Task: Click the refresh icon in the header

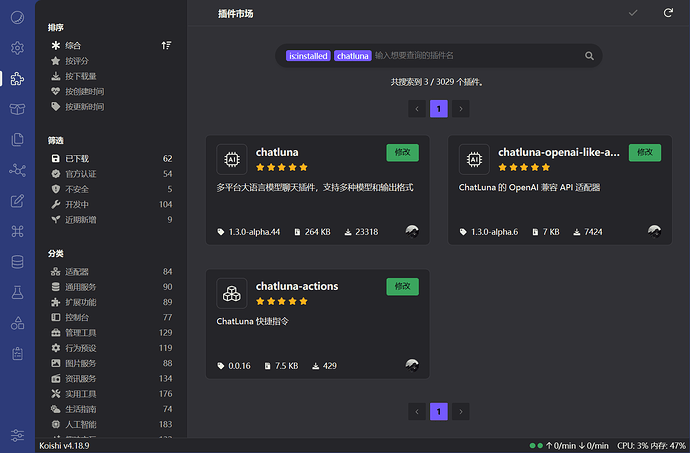Action: click(x=668, y=13)
